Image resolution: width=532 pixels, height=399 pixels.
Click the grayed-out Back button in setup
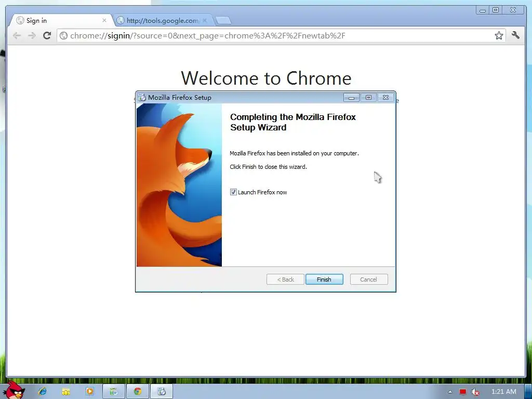point(285,279)
